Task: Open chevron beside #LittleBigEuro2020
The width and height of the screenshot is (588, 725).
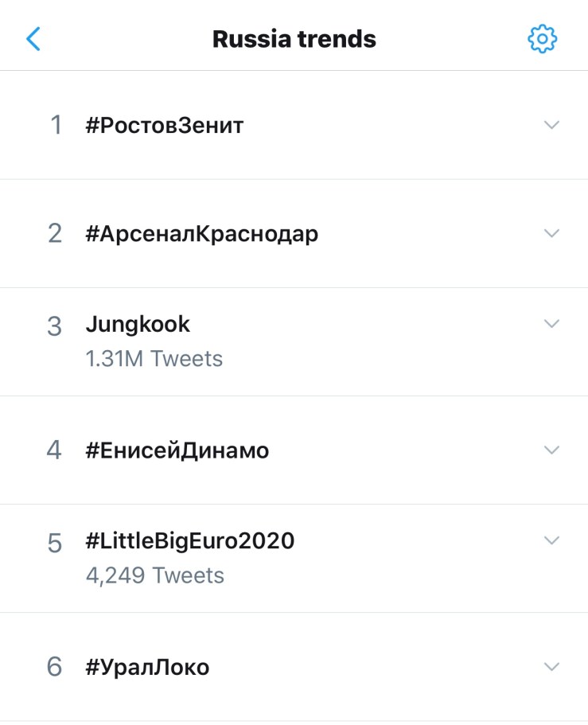Action: tap(551, 540)
